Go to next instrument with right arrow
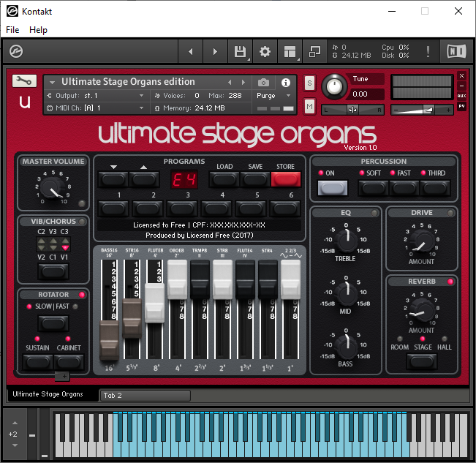 (215, 52)
